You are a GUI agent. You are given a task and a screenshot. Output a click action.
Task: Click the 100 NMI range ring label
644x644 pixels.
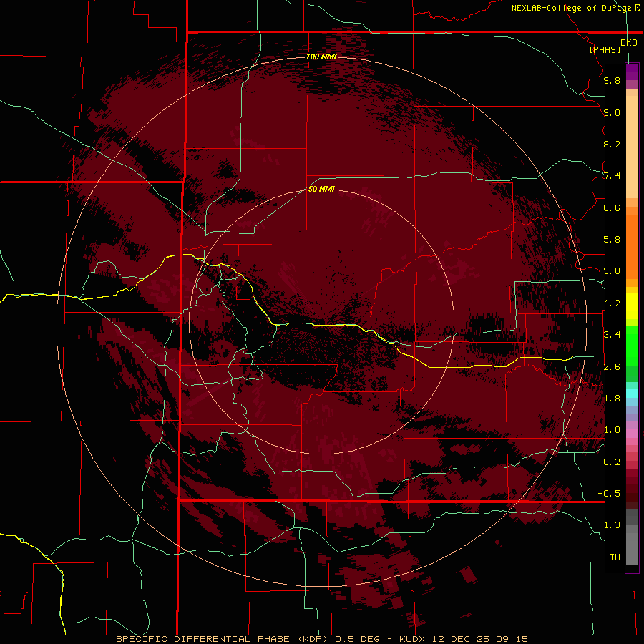tap(321, 57)
